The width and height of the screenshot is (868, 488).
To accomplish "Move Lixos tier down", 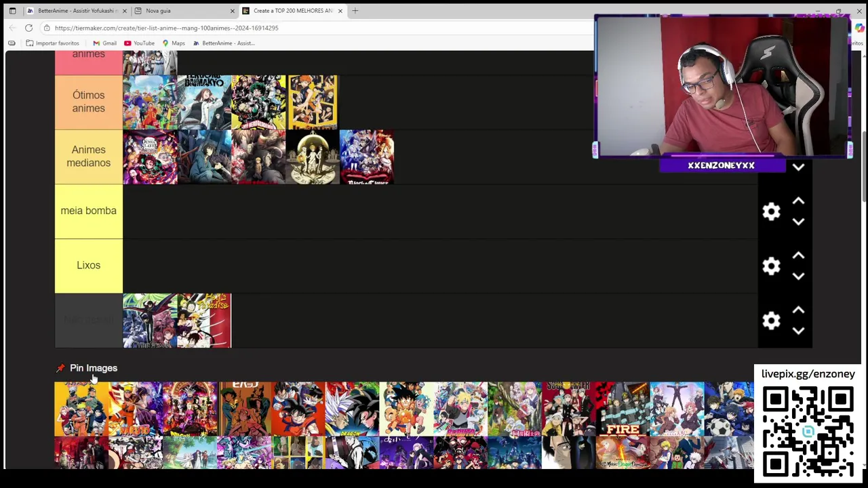I will click(798, 276).
